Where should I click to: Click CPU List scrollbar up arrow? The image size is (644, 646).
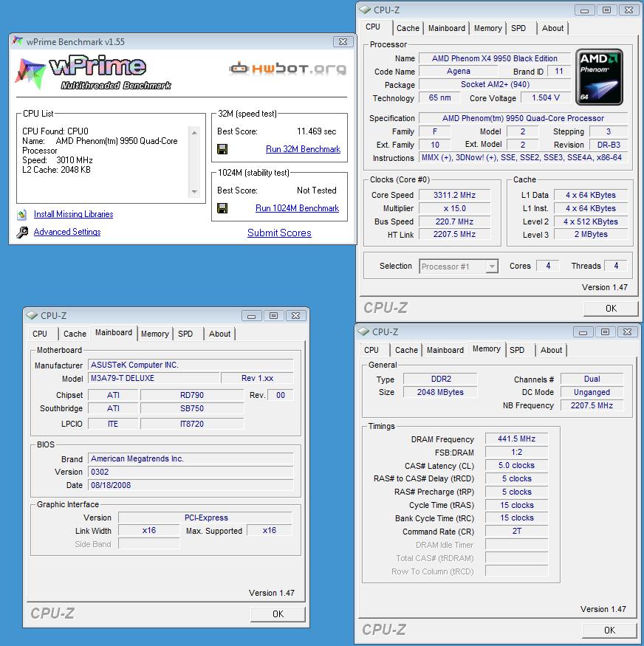[x=194, y=133]
